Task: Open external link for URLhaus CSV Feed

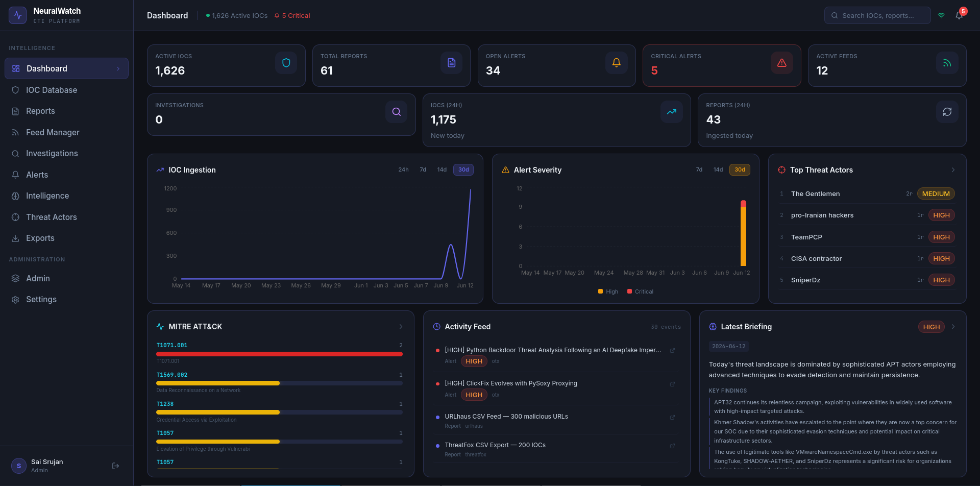Action: point(672,417)
